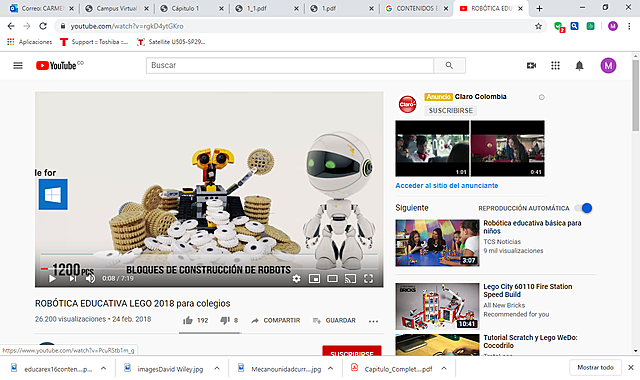Mute the video volume
The height and width of the screenshot is (380, 640).
click(90, 278)
